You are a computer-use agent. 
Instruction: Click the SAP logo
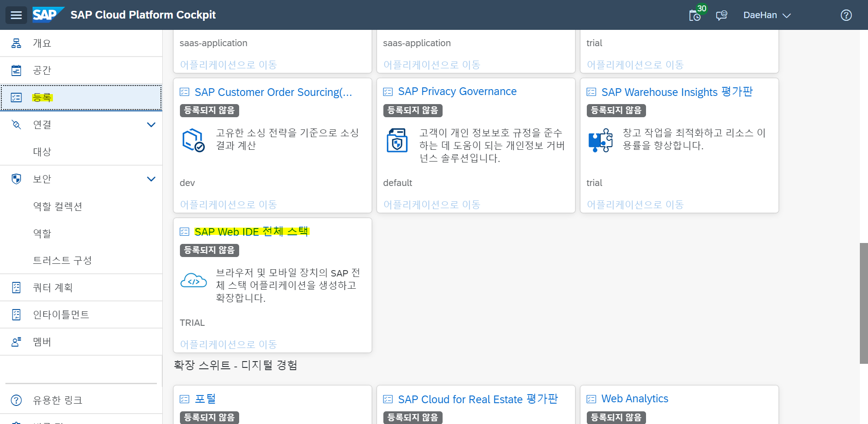pos(48,15)
